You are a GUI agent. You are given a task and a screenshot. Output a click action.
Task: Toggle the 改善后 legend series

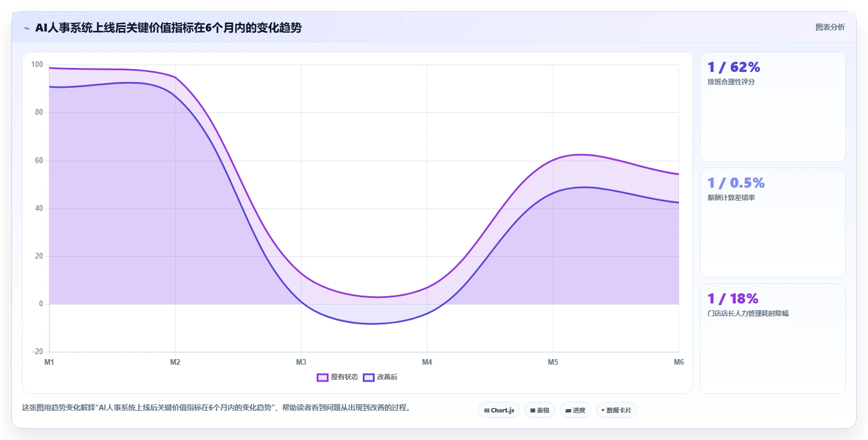[x=380, y=377]
